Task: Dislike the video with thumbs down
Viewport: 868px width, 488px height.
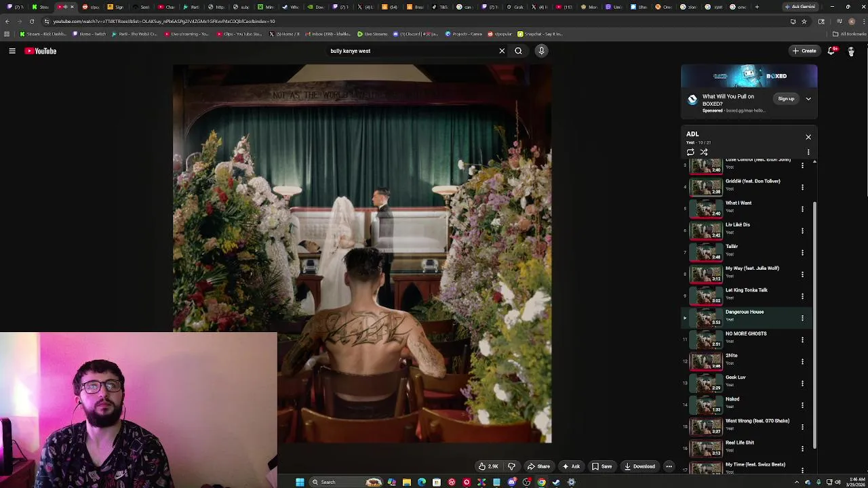Action: [x=511, y=466]
